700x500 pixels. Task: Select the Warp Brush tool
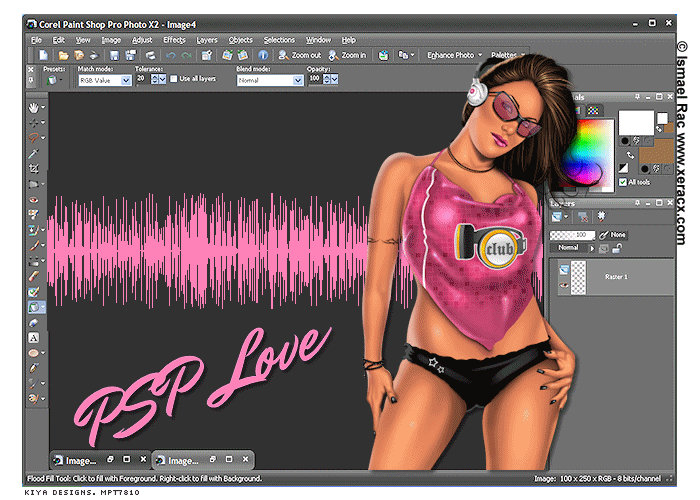click(x=33, y=383)
